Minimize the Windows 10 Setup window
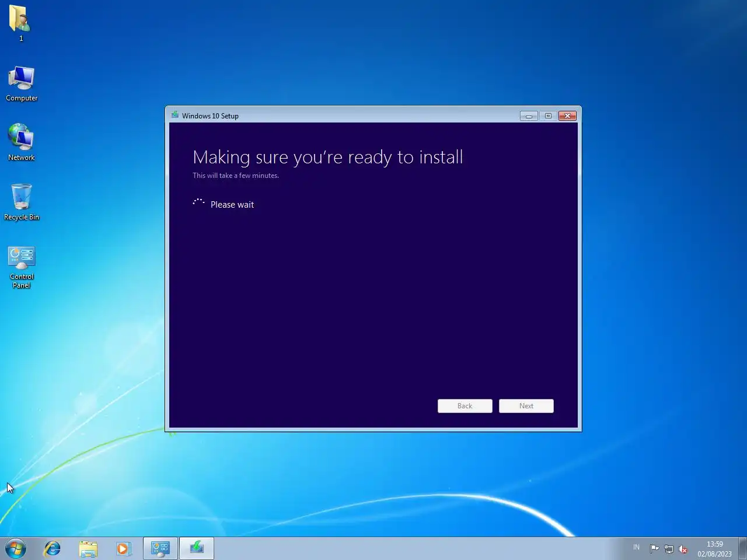 coord(529,116)
